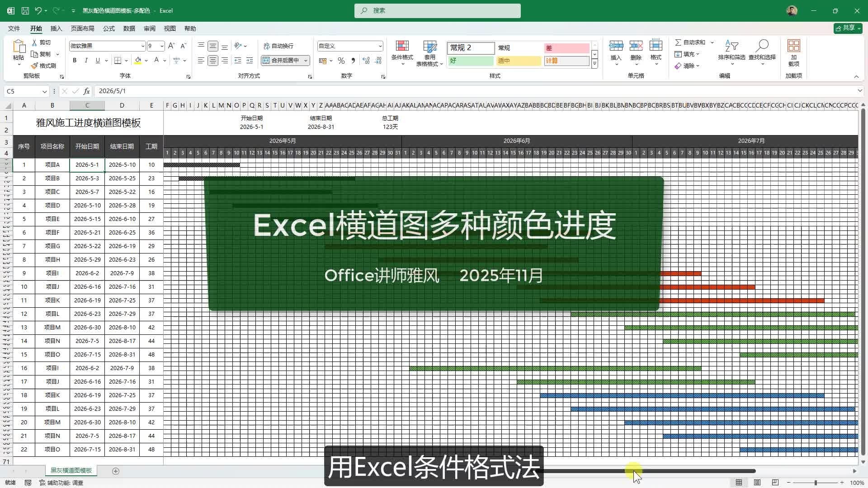Apply percent style from number group
Image resolution: width=868 pixels, height=488 pixels.
341,60
